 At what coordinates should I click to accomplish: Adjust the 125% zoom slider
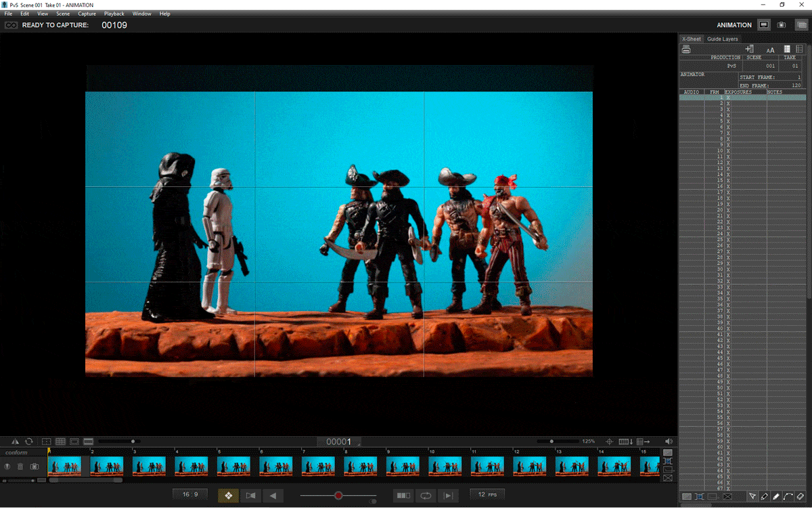point(558,442)
